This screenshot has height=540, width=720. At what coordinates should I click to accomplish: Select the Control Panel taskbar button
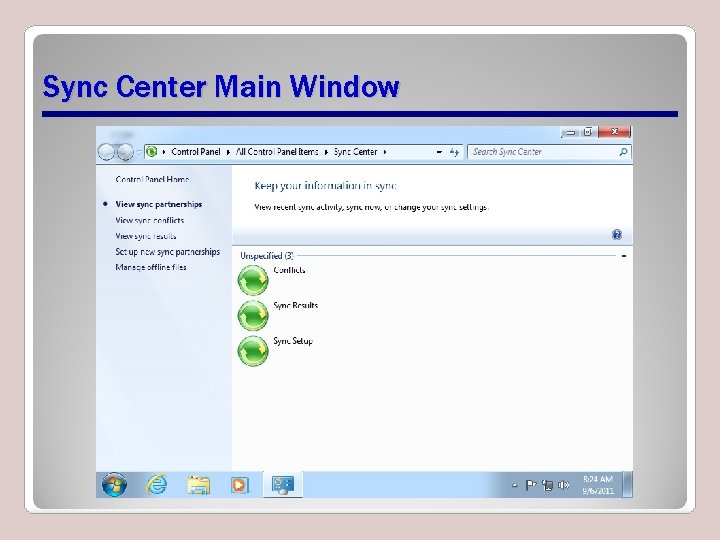click(x=283, y=485)
